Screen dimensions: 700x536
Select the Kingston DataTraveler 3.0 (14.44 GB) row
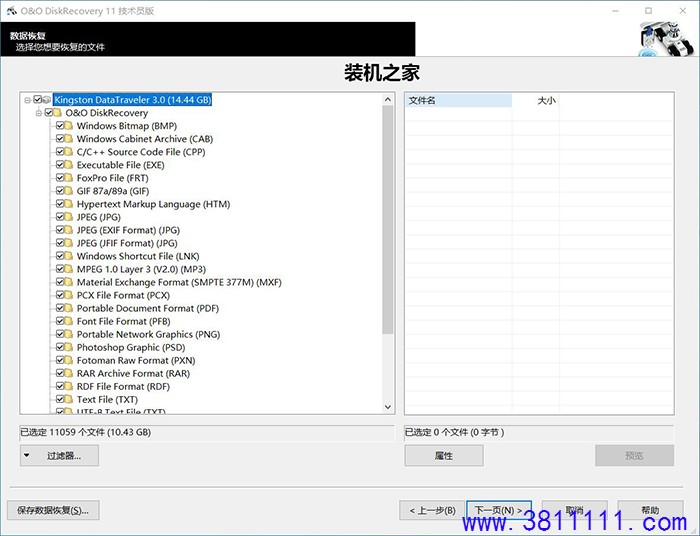coord(133,100)
